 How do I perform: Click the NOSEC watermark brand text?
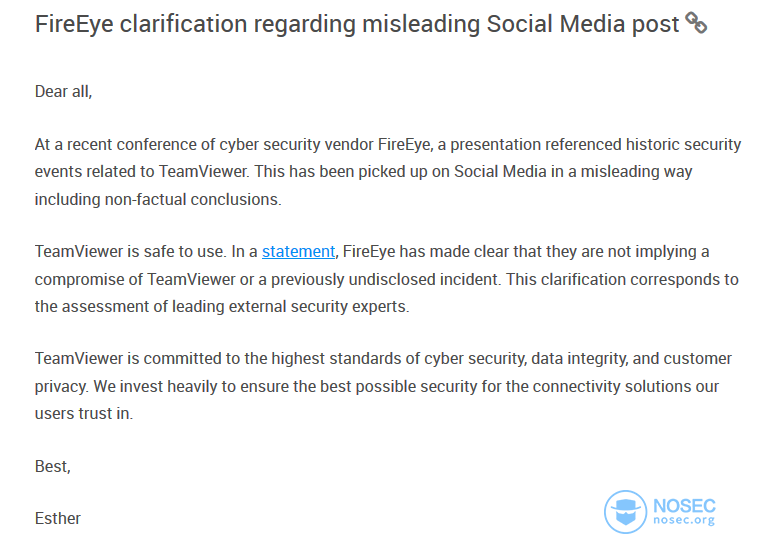pyautogui.click(x=684, y=506)
